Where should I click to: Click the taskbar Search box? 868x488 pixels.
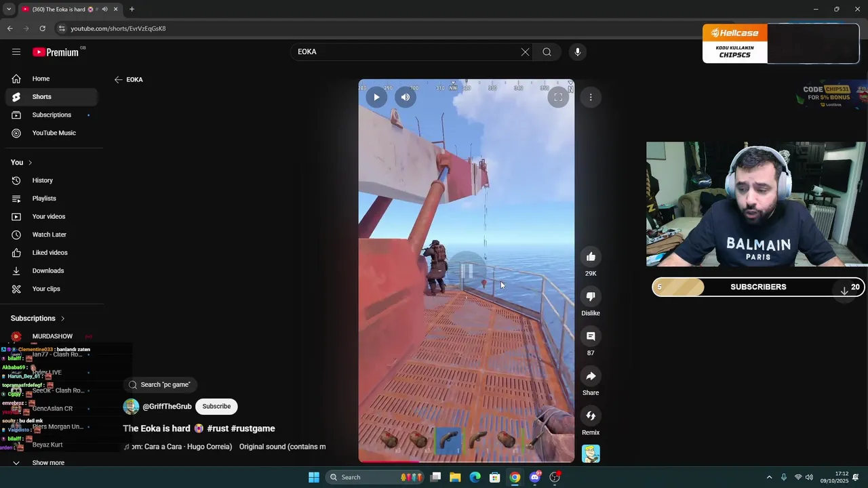pyautogui.click(x=374, y=477)
